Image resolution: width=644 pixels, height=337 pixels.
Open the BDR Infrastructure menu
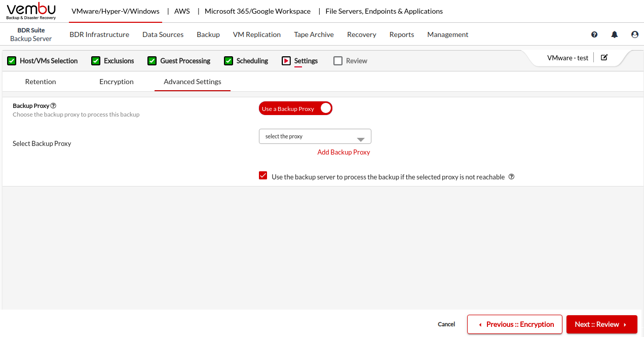click(x=99, y=34)
